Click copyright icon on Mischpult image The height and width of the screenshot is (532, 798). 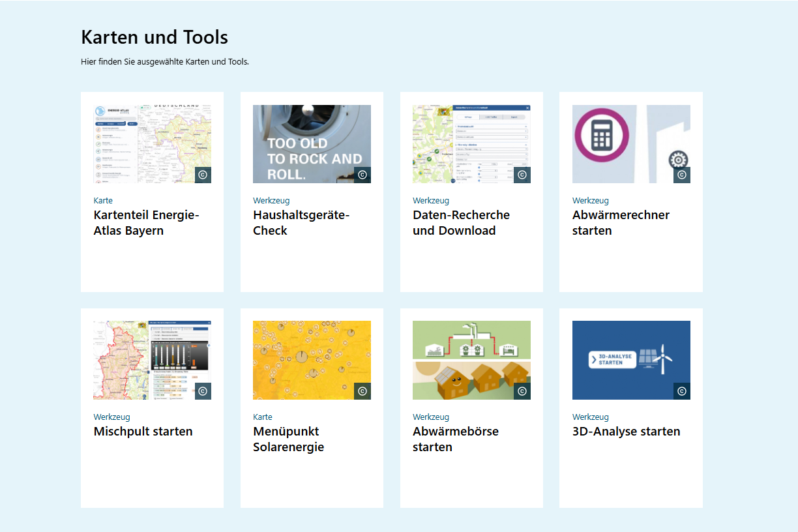coord(203,391)
